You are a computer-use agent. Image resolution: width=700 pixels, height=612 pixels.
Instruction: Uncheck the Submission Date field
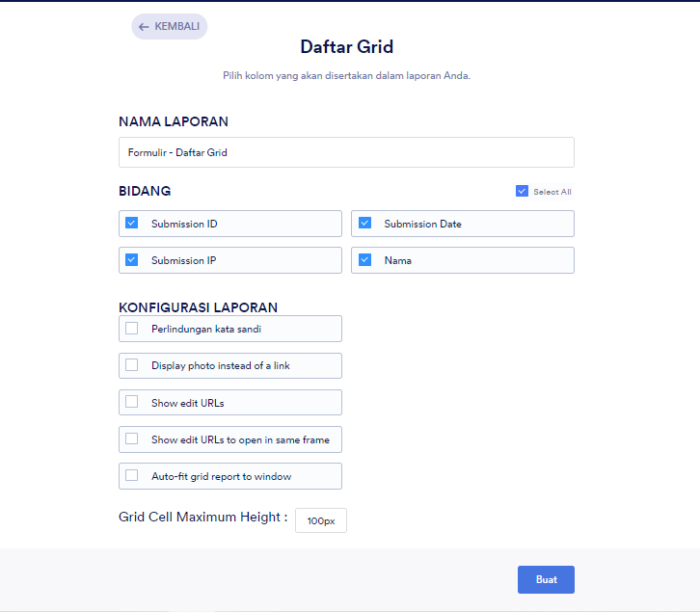click(x=365, y=223)
